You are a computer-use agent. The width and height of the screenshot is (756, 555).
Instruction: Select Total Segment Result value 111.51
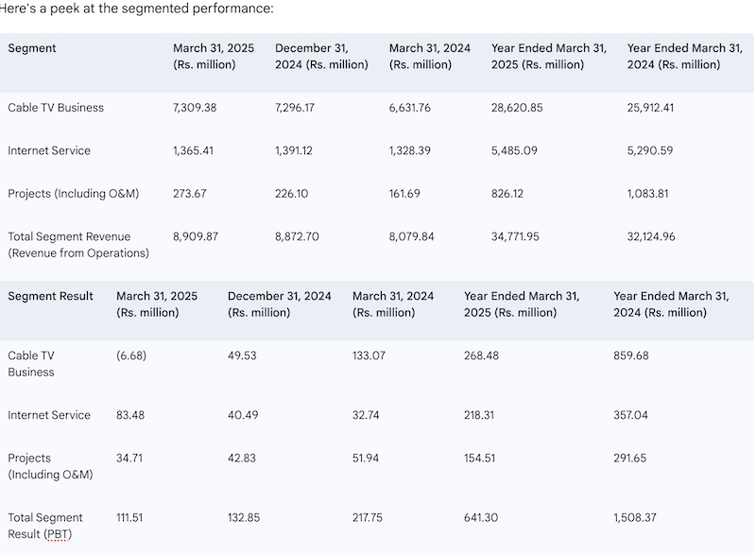[x=129, y=517]
